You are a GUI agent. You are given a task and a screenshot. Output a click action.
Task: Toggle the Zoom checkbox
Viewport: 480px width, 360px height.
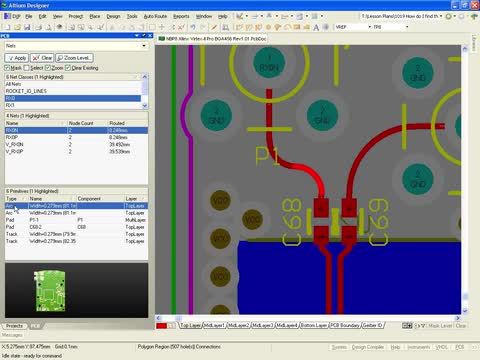click(x=48, y=68)
